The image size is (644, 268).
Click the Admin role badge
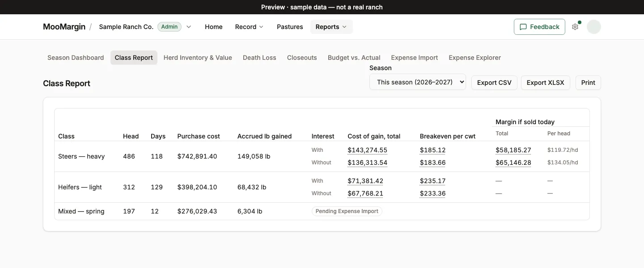169,27
